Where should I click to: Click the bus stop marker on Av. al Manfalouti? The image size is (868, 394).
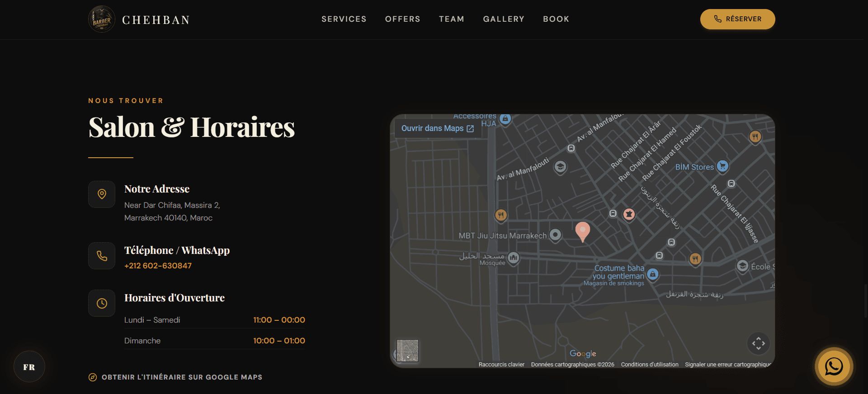(571, 148)
